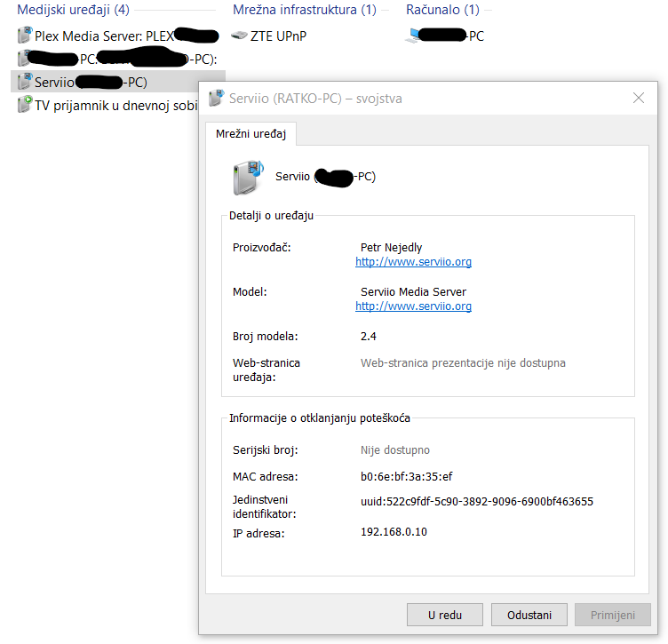Screen dimensions: 668x644
Task: Click the model number value '2.4'
Action: [368, 337]
